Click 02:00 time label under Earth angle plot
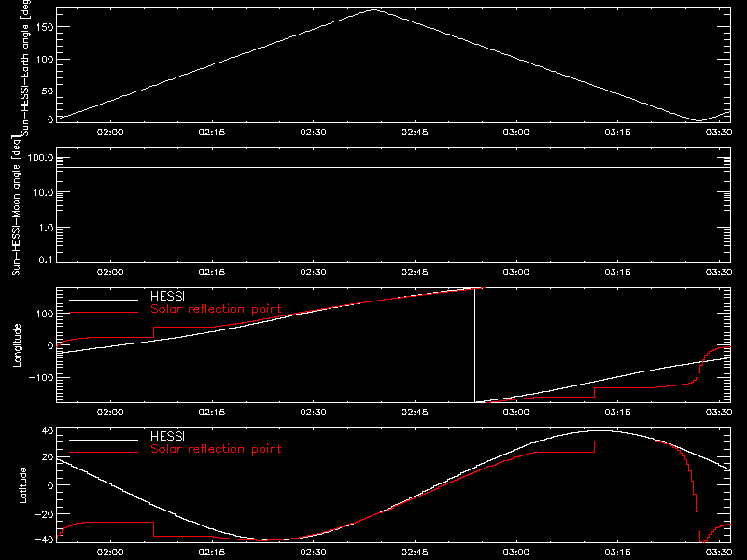747x560 pixels. pyautogui.click(x=110, y=133)
